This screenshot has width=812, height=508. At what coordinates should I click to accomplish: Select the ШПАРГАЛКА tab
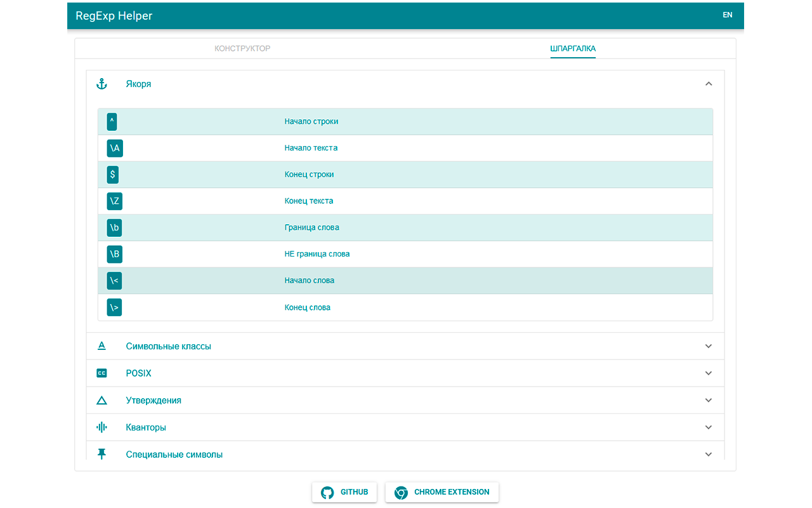pyautogui.click(x=573, y=48)
